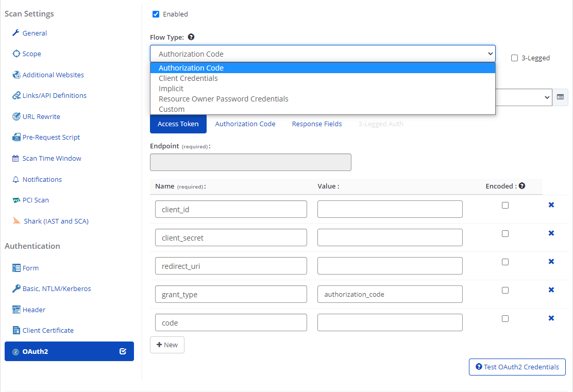Add a parameter with the New button
Screen dimensions: 573x392
(x=167, y=345)
